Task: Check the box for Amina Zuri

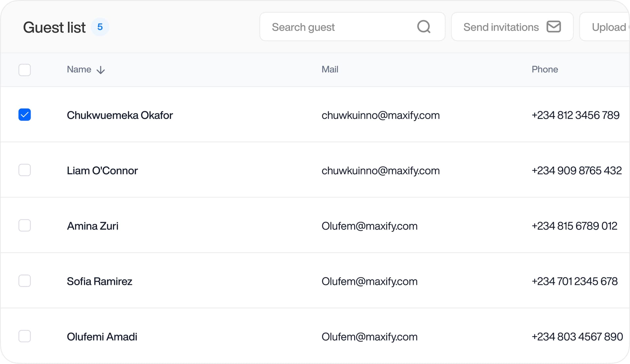Action: tap(25, 226)
